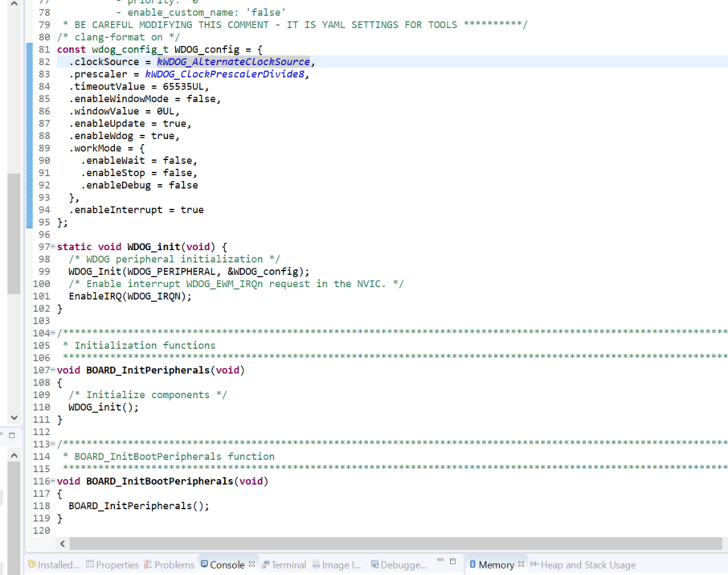Screen dimensions: 728x575
Task: Click BOARD_InitPeripherals(); call on line 118
Action: coord(139,506)
